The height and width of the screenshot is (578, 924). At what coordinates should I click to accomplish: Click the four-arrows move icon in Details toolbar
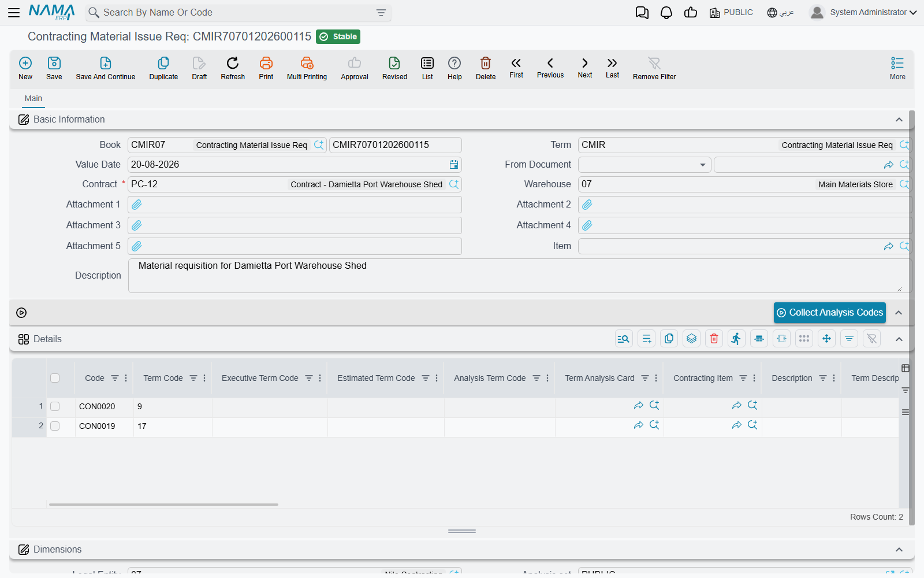(827, 339)
